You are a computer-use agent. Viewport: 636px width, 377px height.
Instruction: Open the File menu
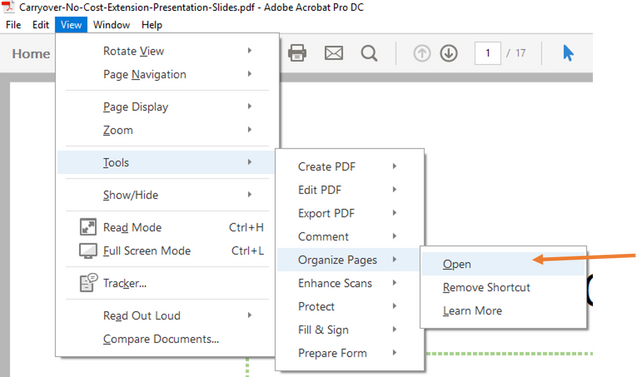pyautogui.click(x=13, y=25)
